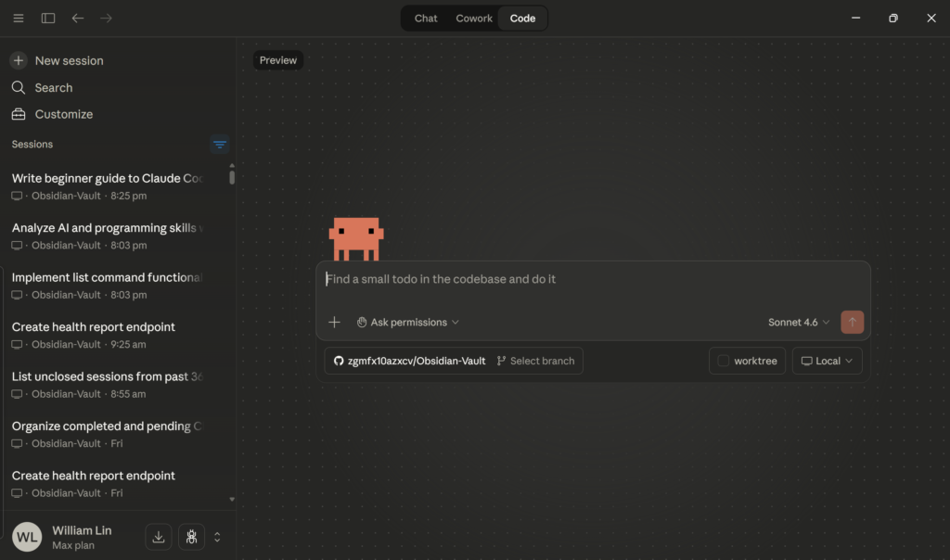Click the prompt text input field

coord(594,279)
